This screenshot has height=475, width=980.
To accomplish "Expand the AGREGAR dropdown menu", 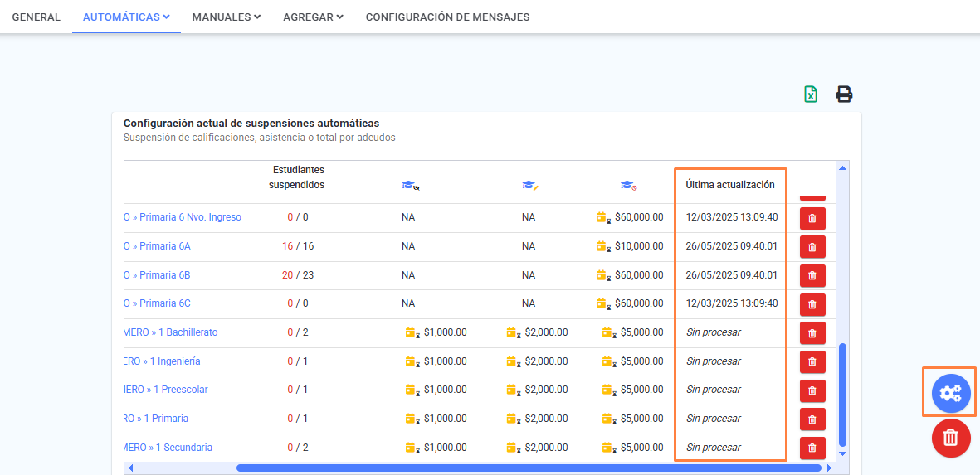I will 313,17.
